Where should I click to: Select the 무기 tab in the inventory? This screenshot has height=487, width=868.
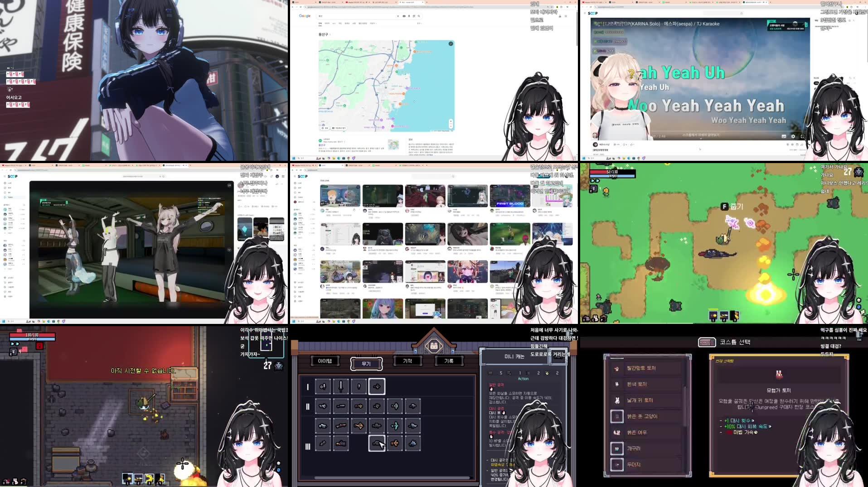(x=366, y=363)
